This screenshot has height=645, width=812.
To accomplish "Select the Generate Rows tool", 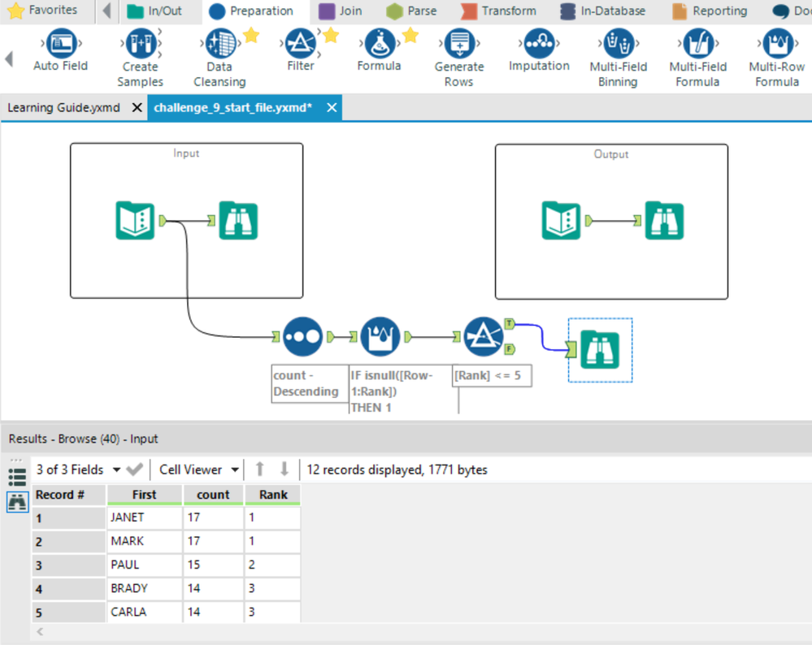I will [458, 58].
